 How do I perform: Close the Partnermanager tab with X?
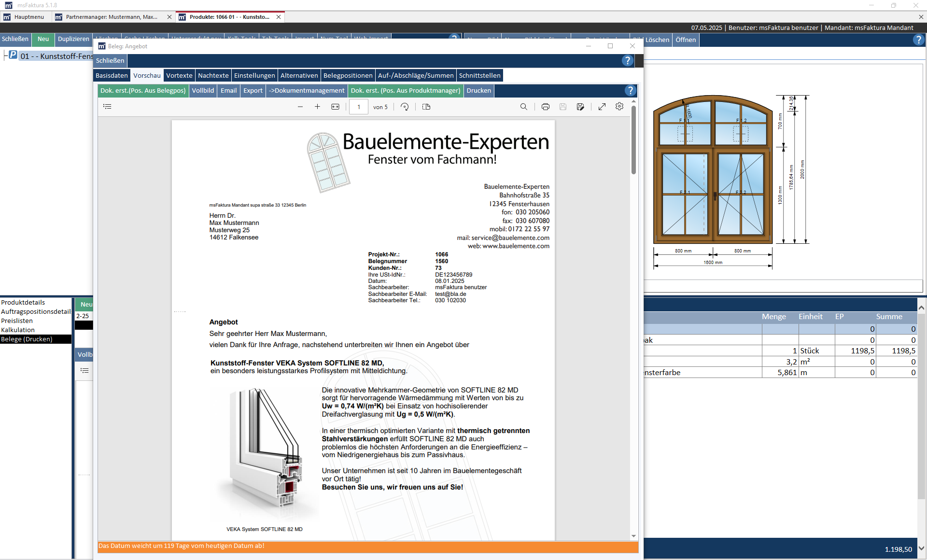[x=169, y=17]
